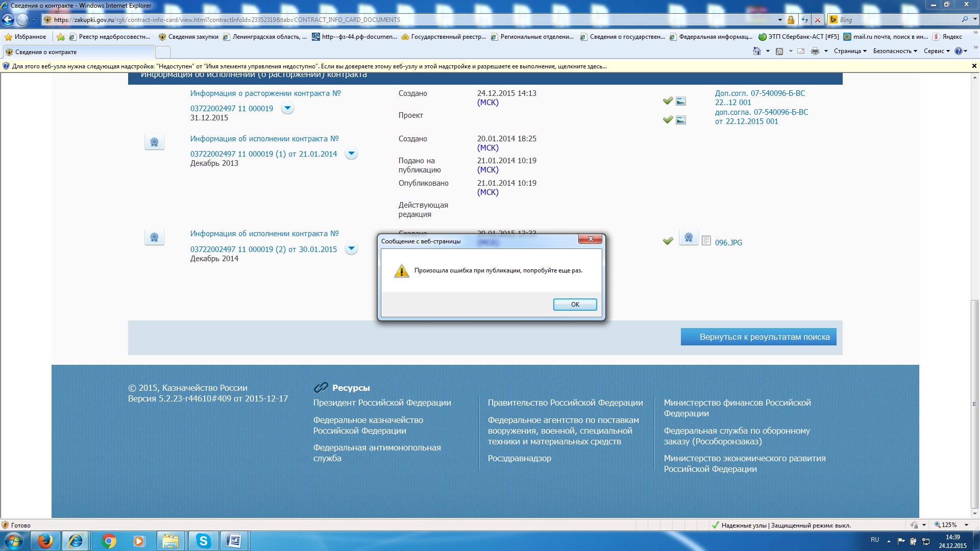Screen dimensions: 980x551
Task: Click the Windows Start button
Action: tap(14, 541)
